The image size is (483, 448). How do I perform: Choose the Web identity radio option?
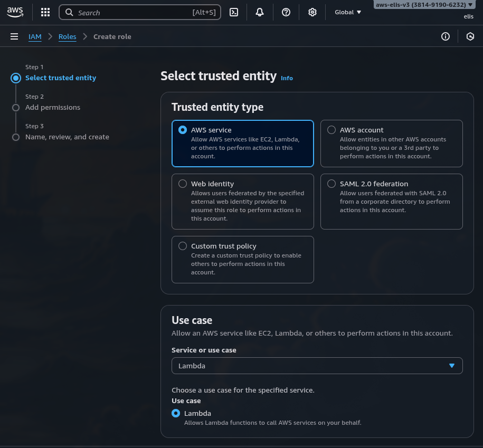183,184
